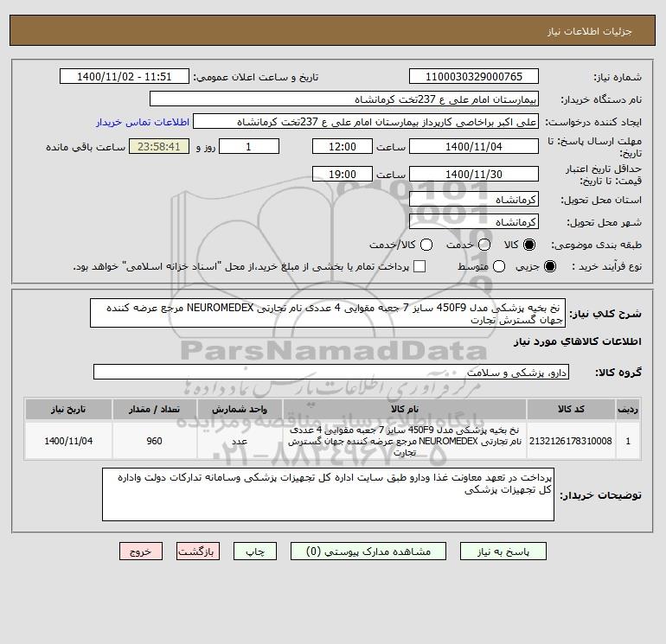Click the countdown timer 23:58:41
The image size is (666, 644).
[x=159, y=146]
